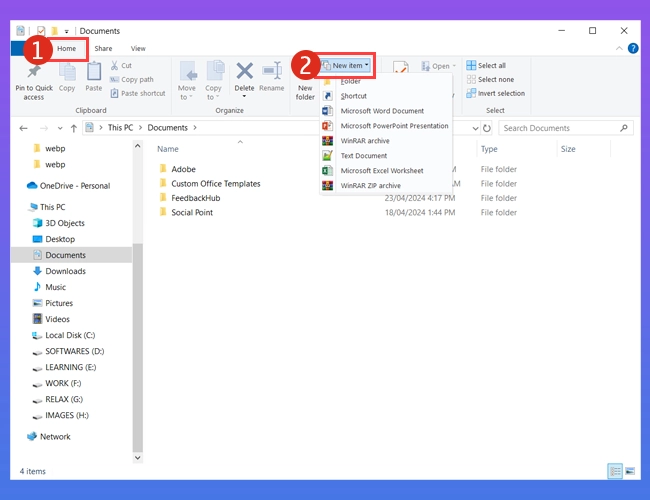
Task: Select Downloads in navigation pane
Action: tap(65, 271)
